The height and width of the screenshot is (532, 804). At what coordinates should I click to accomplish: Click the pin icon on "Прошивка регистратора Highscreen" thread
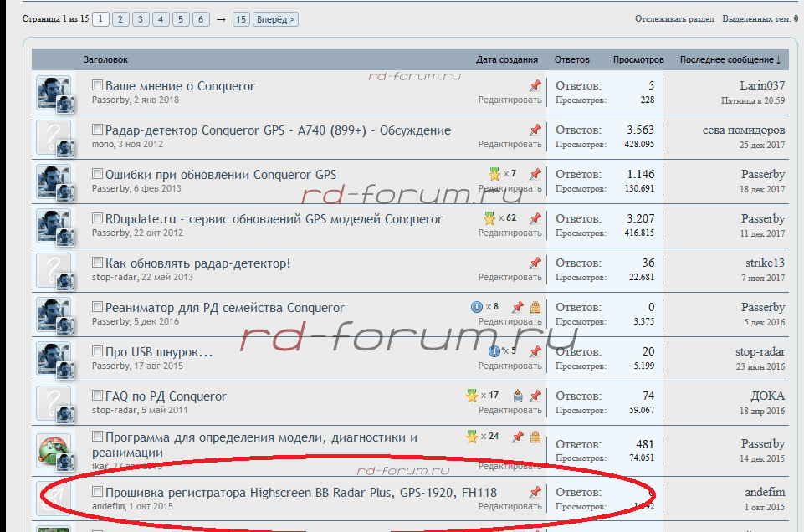click(535, 493)
